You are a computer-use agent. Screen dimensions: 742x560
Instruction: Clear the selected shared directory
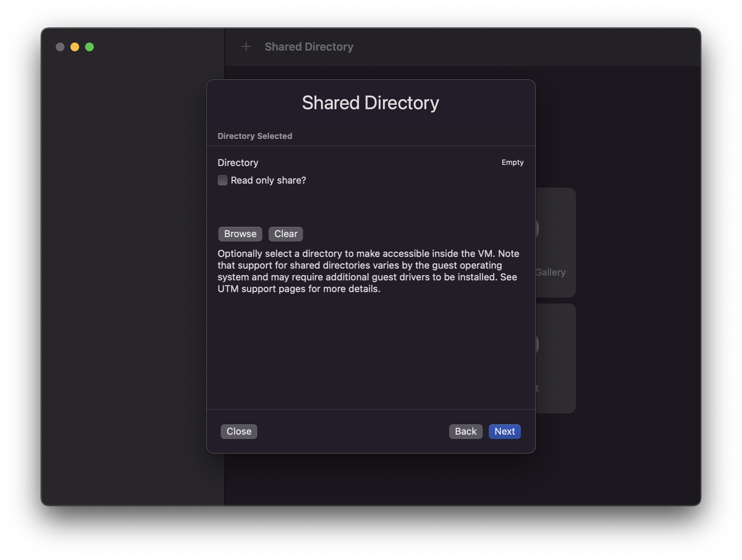(x=286, y=234)
